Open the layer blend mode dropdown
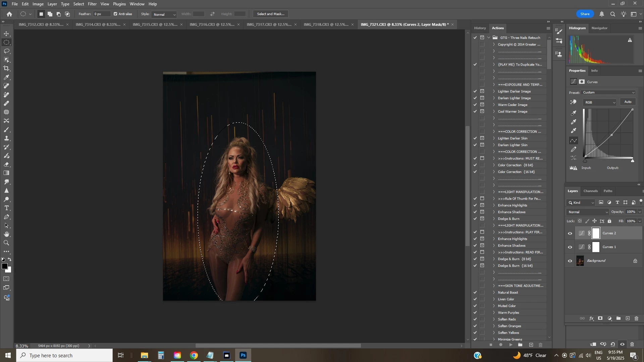 (588, 212)
